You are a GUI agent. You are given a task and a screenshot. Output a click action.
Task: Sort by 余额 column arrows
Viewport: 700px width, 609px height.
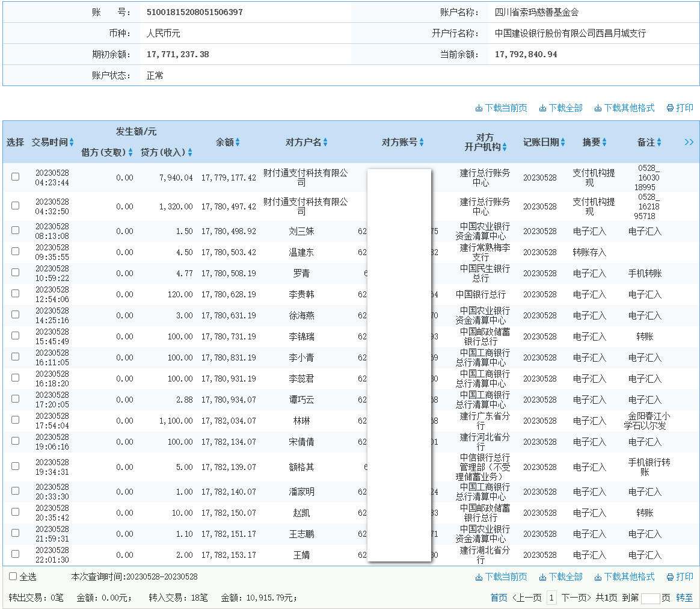(x=238, y=142)
